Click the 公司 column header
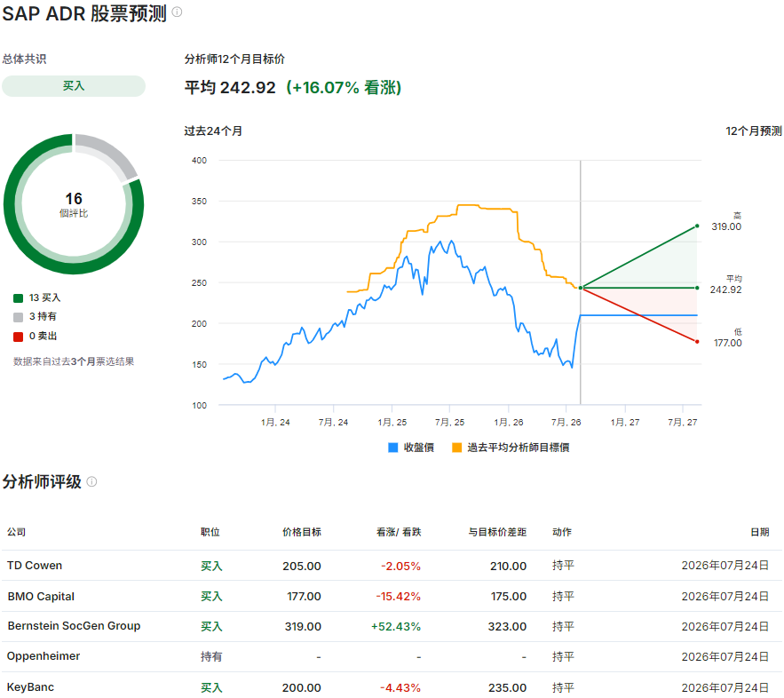The height and width of the screenshot is (698, 784). tap(16, 532)
